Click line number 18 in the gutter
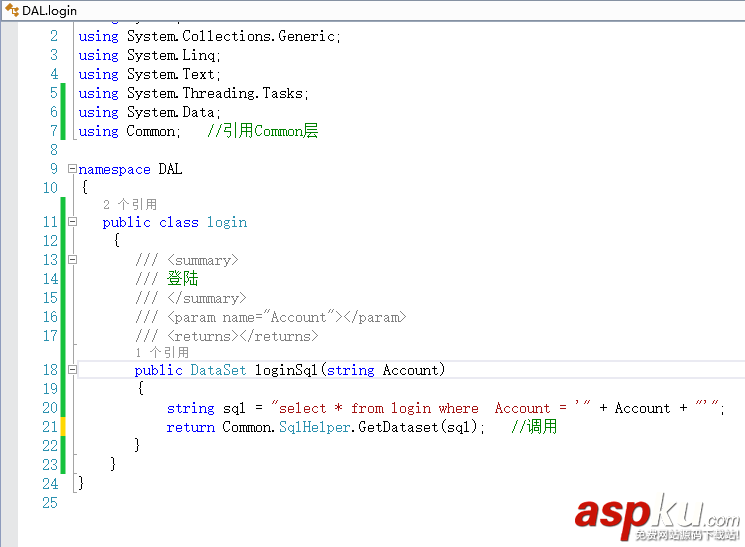 pos(50,370)
